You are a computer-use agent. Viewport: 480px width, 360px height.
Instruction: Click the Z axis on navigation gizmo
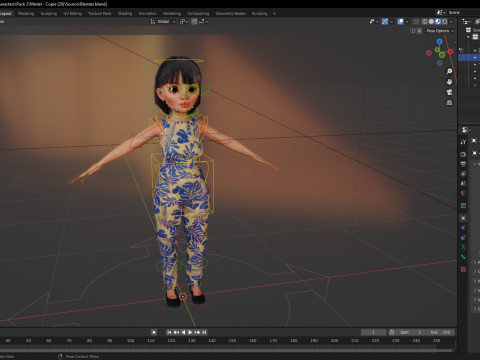[x=439, y=42]
